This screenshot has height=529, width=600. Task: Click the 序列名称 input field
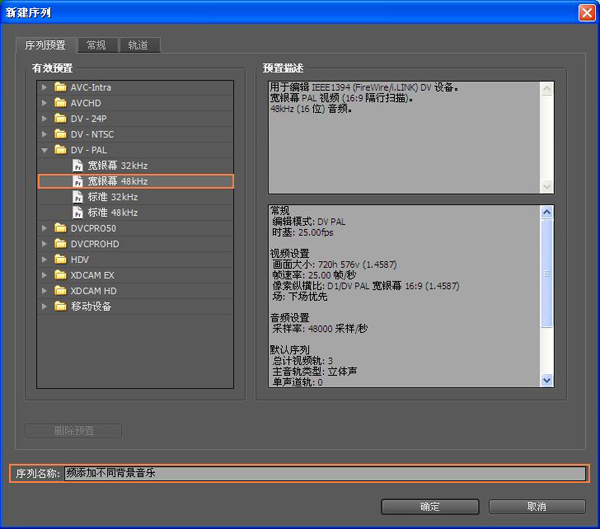(x=325, y=473)
